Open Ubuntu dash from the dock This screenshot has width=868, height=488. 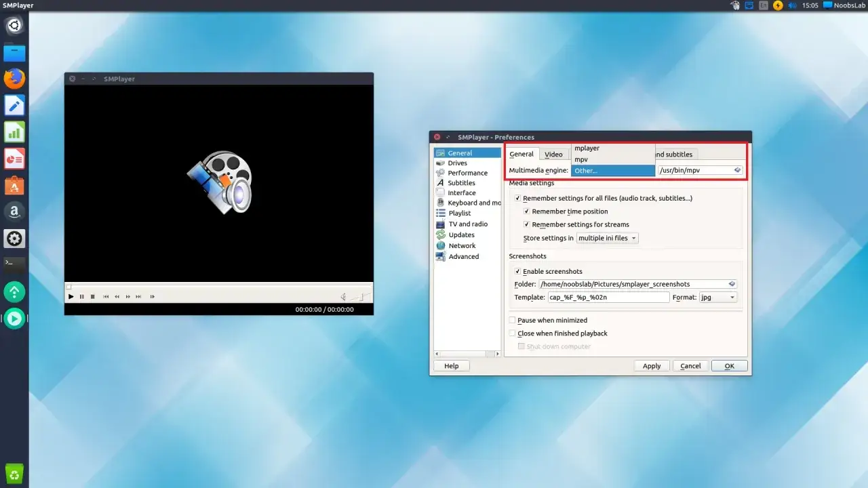[x=14, y=26]
